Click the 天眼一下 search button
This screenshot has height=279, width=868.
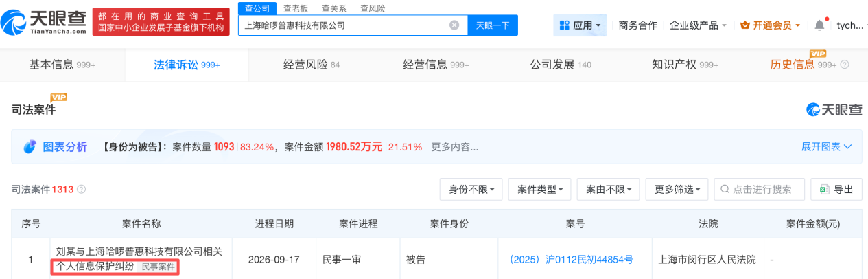tap(493, 25)
